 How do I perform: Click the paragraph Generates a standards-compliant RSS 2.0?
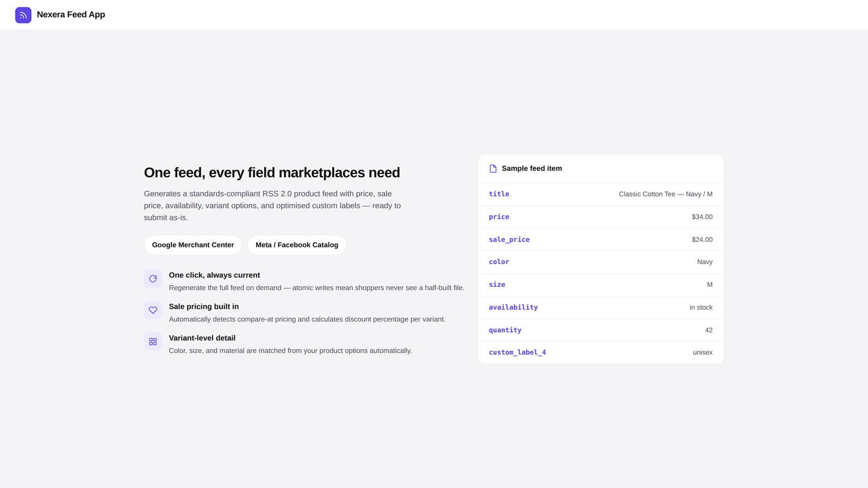click(272, 206)
